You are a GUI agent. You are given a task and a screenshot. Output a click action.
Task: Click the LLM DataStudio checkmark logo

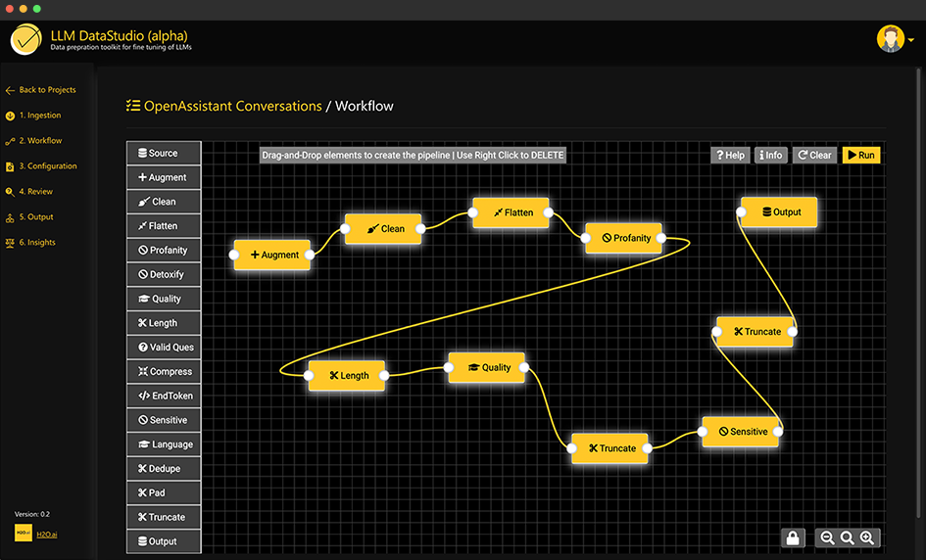[26, 39]
